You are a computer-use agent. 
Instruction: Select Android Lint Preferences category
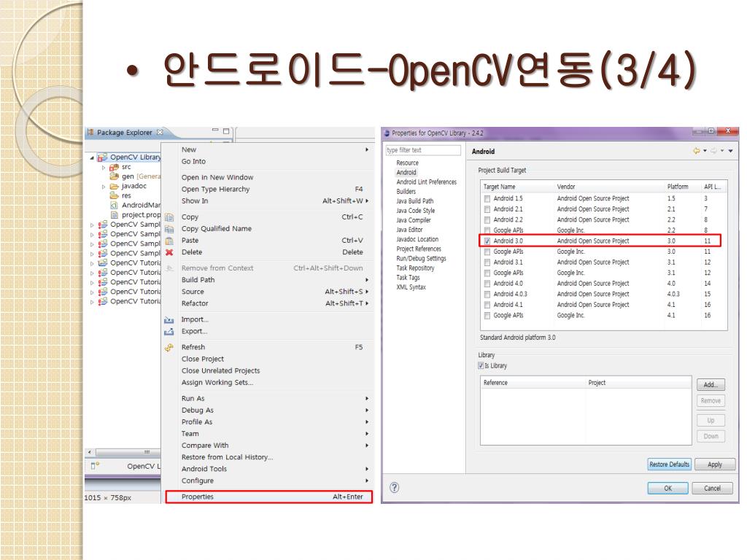pos(426,182)
